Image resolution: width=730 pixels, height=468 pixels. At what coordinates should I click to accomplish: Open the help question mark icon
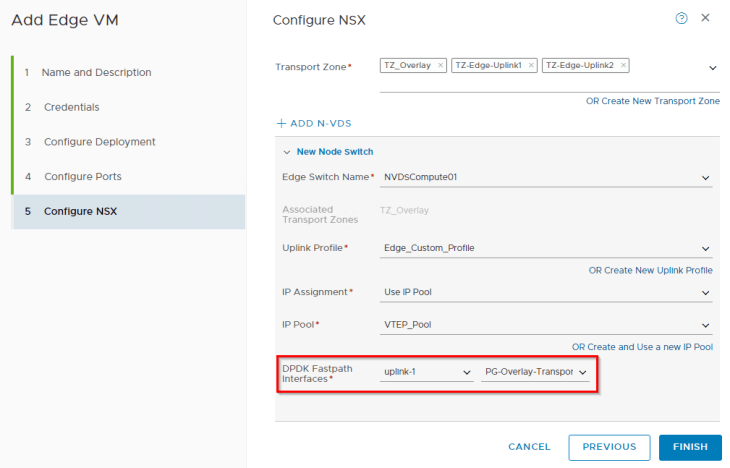682,18
